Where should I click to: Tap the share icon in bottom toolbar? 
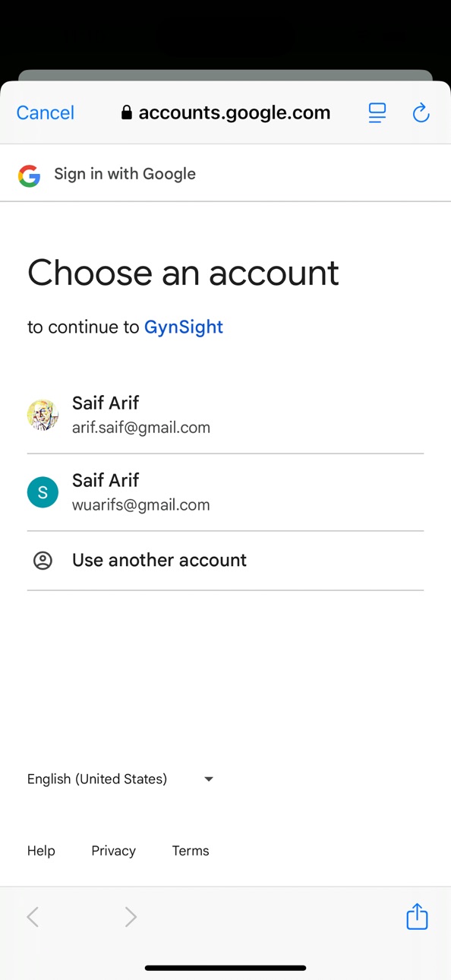417,915
